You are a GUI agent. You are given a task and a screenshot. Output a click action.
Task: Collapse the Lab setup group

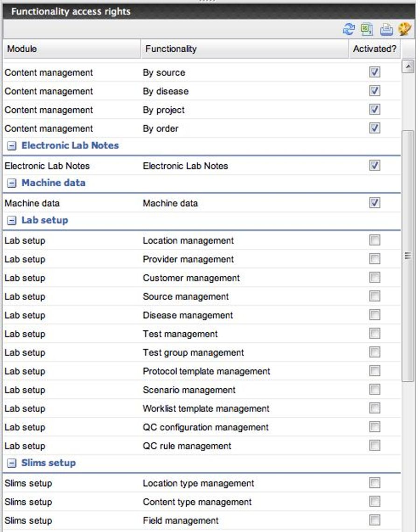(12, 220)
